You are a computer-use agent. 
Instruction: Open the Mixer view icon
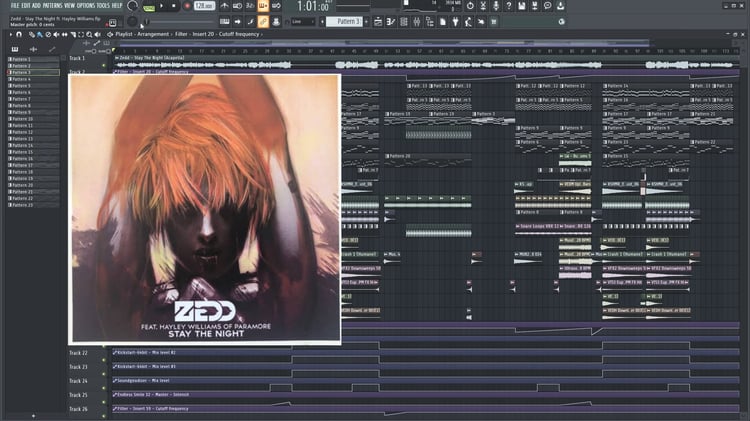[x=417, y=22]
